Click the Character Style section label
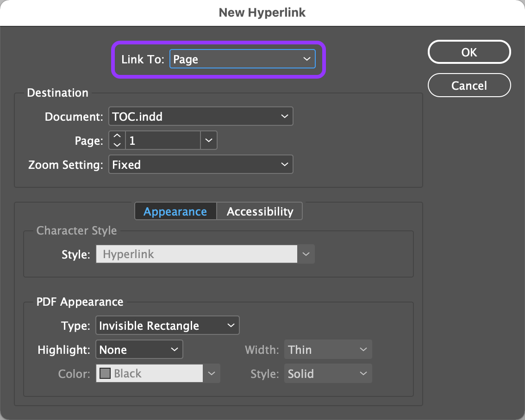525x420 pixels. (77, 230)
